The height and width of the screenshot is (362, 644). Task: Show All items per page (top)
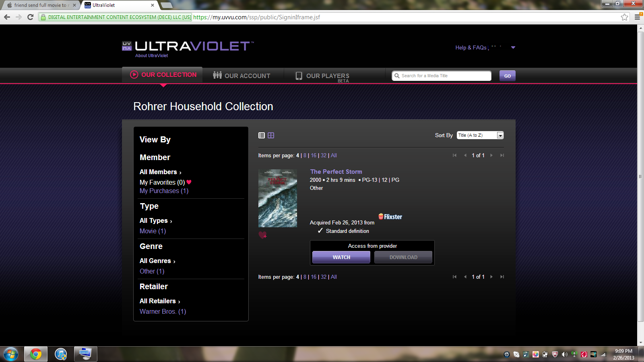click(x=334, y=156)
